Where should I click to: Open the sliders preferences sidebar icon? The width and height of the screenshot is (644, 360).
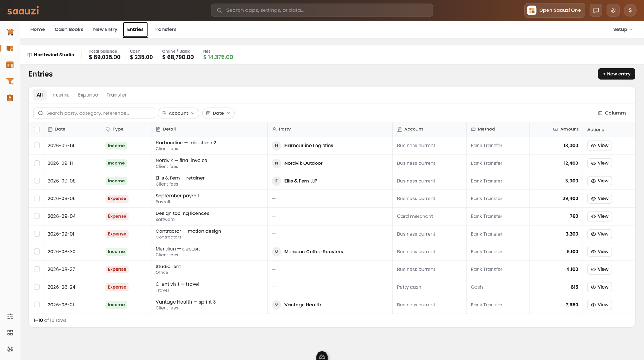pyautogui.click(x=10, y=316)
